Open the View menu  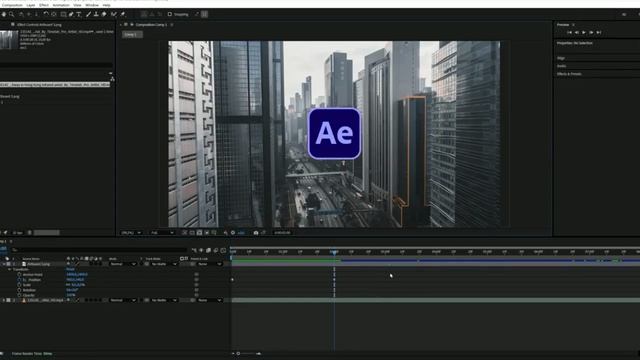77,5
